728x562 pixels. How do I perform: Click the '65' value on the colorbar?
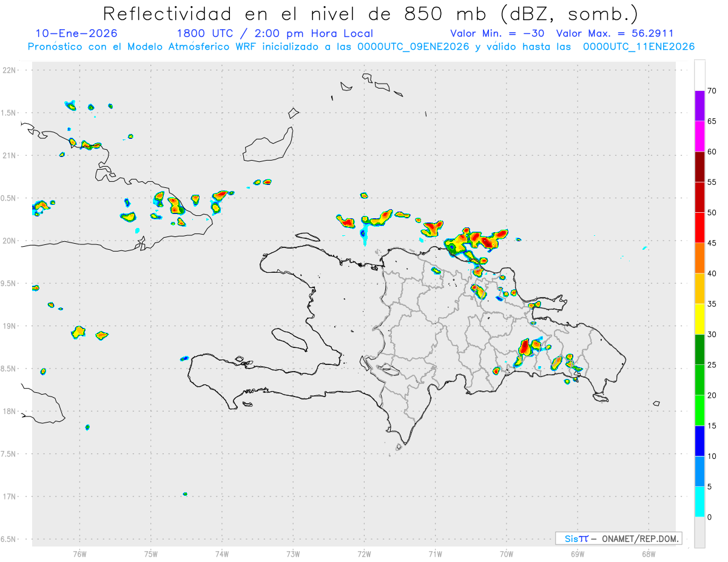[x=712, y=121]
